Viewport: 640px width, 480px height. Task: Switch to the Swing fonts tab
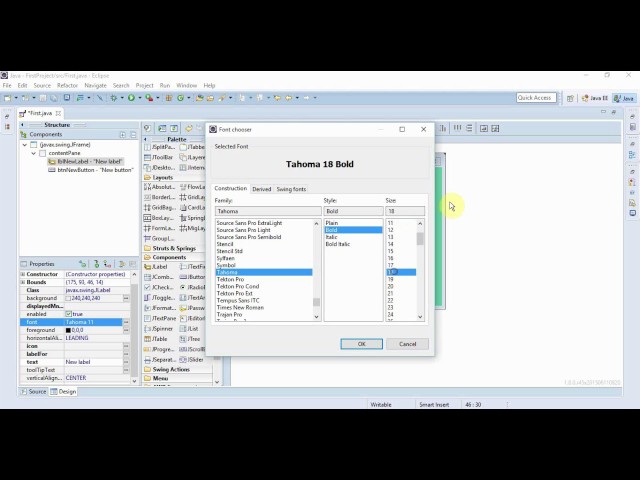click(x=291, y=189)
